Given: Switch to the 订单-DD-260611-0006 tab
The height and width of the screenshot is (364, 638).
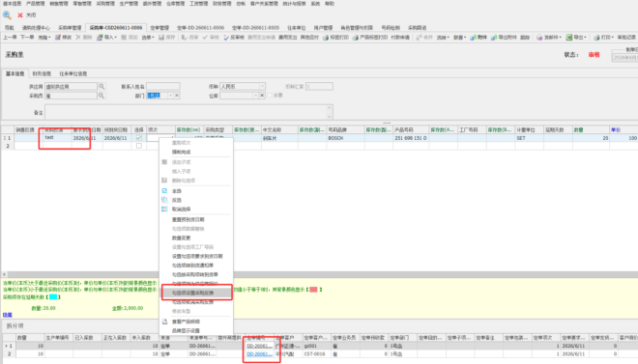Looking at the screenshot, I should [x=201, y=28].
